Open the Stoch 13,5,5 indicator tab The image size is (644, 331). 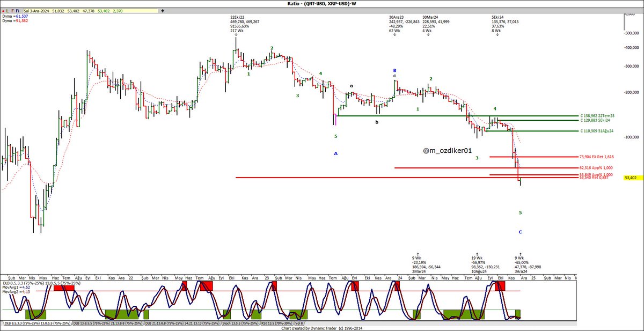click(x=241, y=323)
